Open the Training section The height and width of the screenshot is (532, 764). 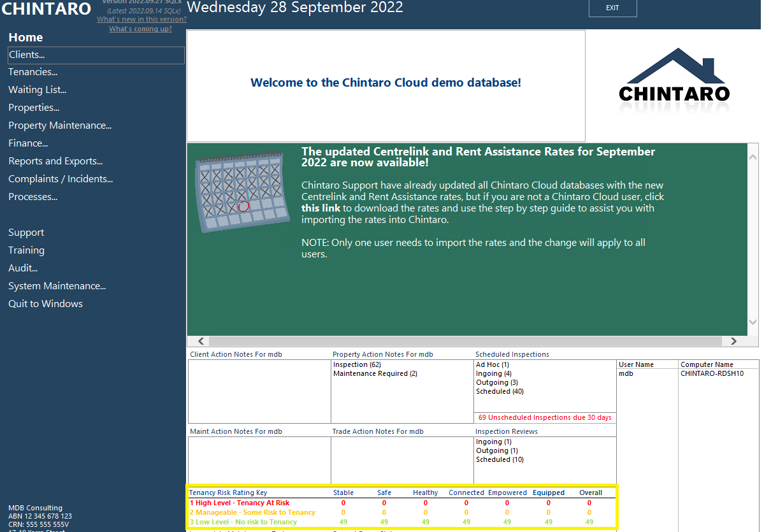tap(26, 250)
